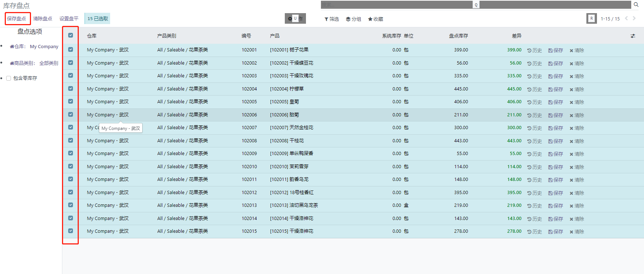Open the column settings adjuster icon
Image resolution: width=644 pixels, height=274 pixels.
tap(633, 36)
